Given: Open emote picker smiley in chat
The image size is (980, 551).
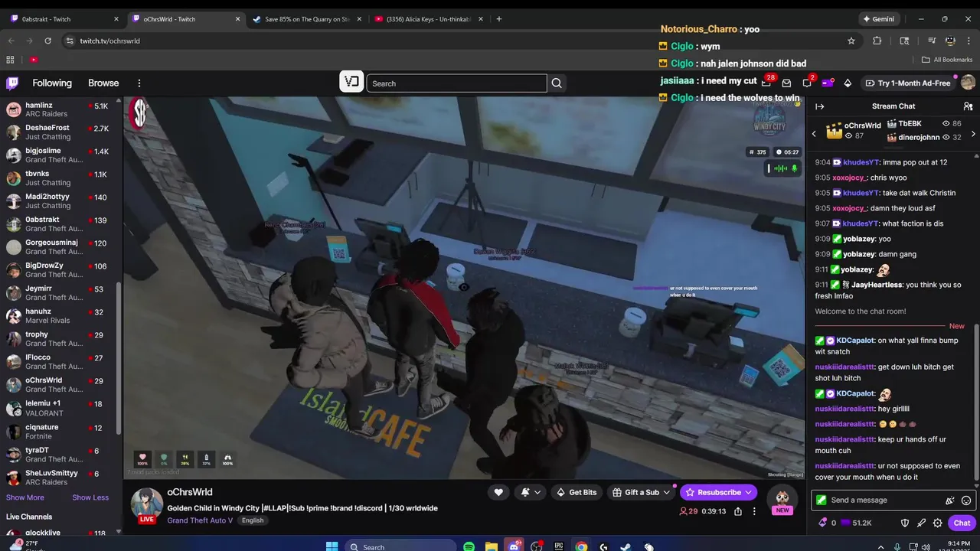Looking at the screenshot, I should click(966, 500).
